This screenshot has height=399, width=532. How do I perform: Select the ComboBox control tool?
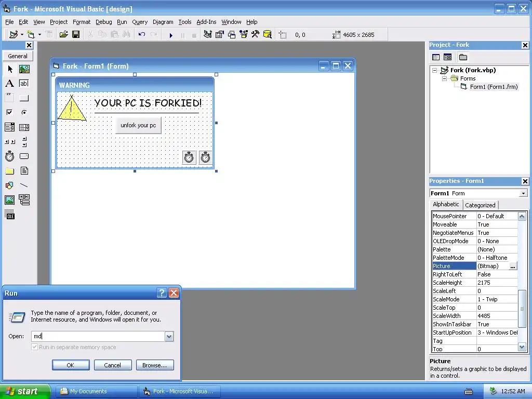point(10,127)
